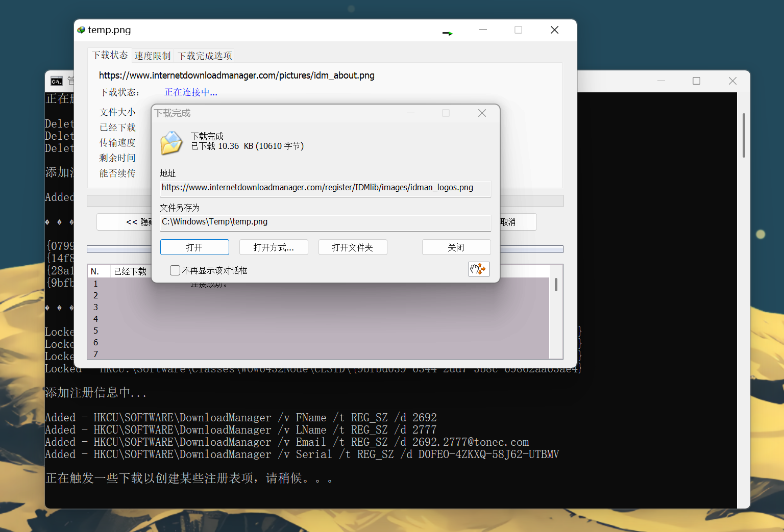
Task: Click the 文件另存为 path field
Action: pos(325,222)
